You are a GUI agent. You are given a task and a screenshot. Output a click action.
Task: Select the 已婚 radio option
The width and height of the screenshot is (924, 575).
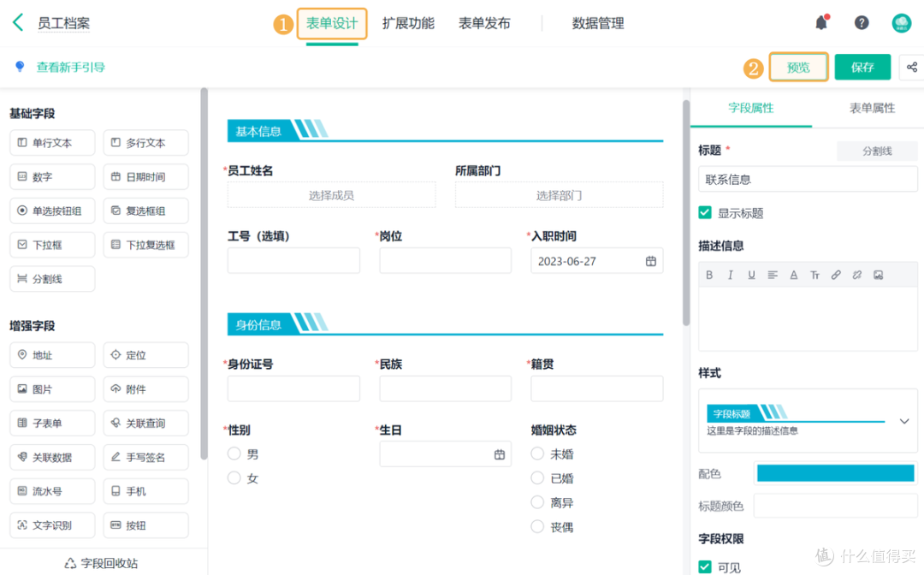pos(536,477)
